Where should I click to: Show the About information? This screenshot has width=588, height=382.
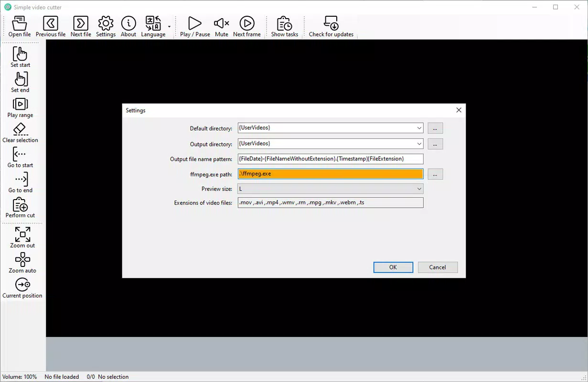pyautogui.click(x=128, y=27)
